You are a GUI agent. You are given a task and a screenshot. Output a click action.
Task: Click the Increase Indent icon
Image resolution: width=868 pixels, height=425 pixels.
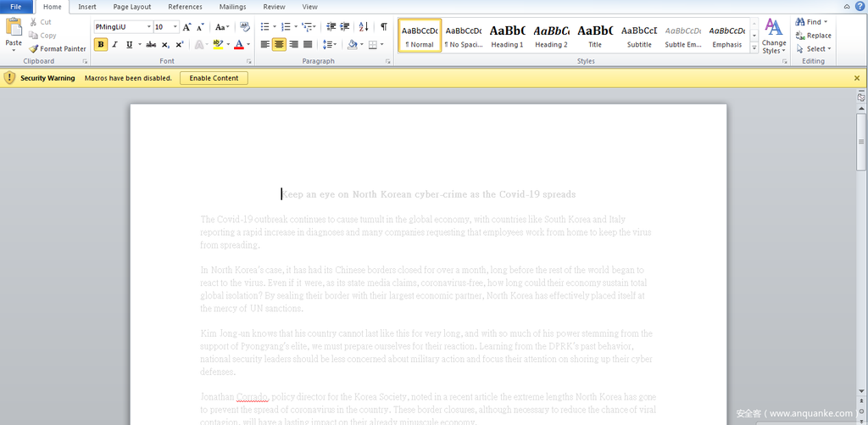point(344,27)
